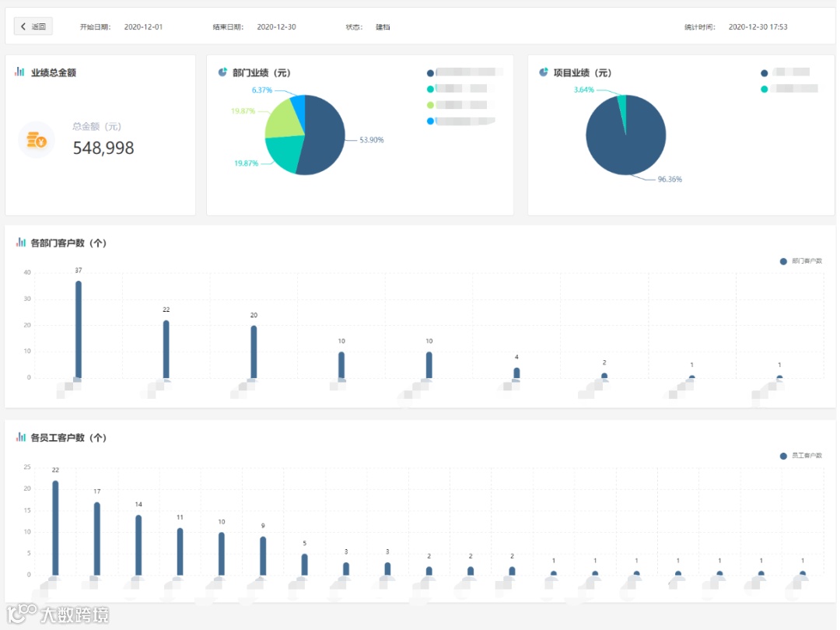Viewport: 840px width, 630px height.
Task: Click the gold coins icon beside 总金额
Action: click(37, 140)
